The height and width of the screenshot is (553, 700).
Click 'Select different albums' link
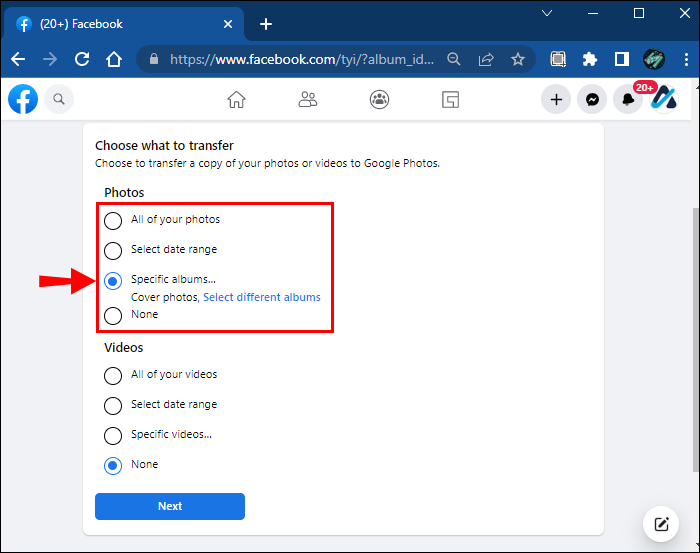coord(262,297)
